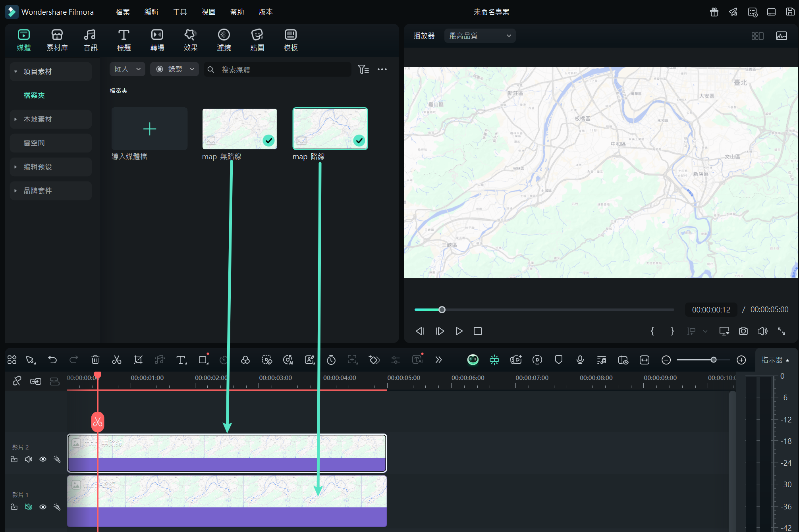Open the media panel more options
This screenshot has height=532, width=799.
tap(382, 69)
